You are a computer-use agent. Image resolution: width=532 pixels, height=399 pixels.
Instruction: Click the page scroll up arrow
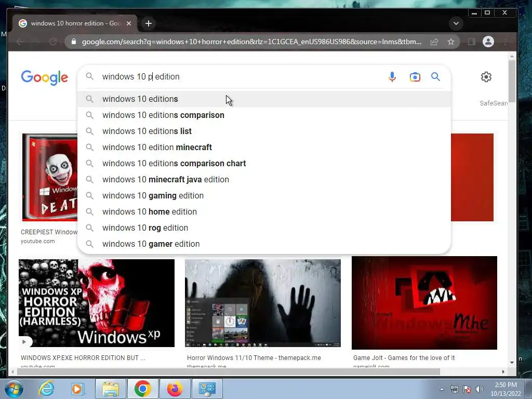coord(512,56)
